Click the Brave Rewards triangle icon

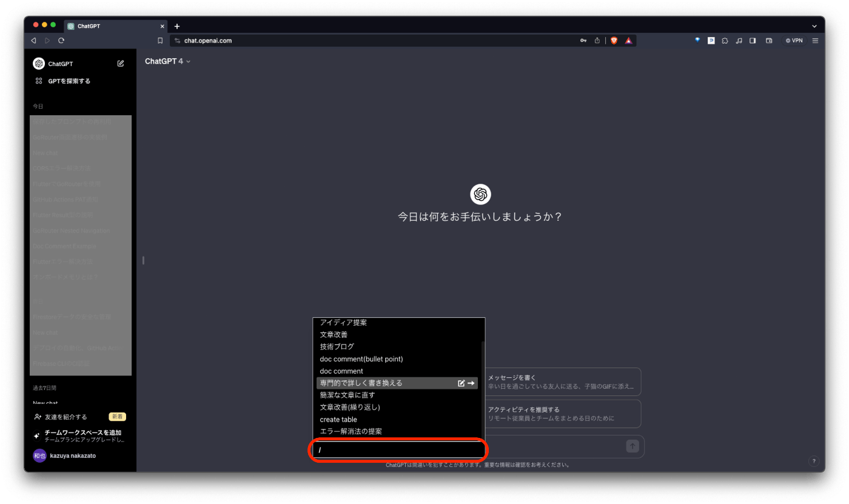point(629,41)
